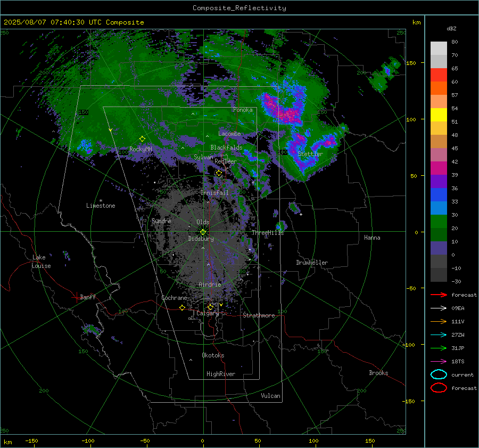479x448 pixels.
Task: Click the red cross marker at Banff
Action: pyautogui.click(x=76, y=297)
